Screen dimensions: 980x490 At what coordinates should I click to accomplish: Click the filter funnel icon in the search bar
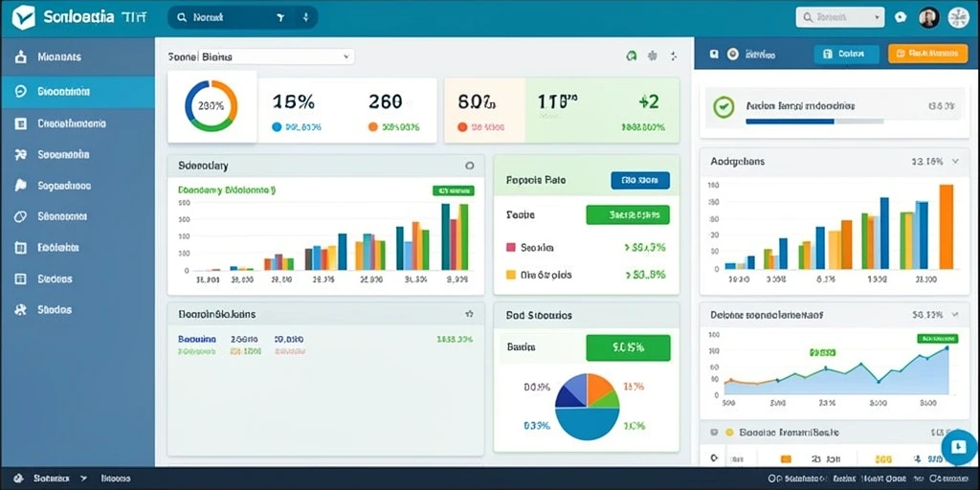(280, 18)
